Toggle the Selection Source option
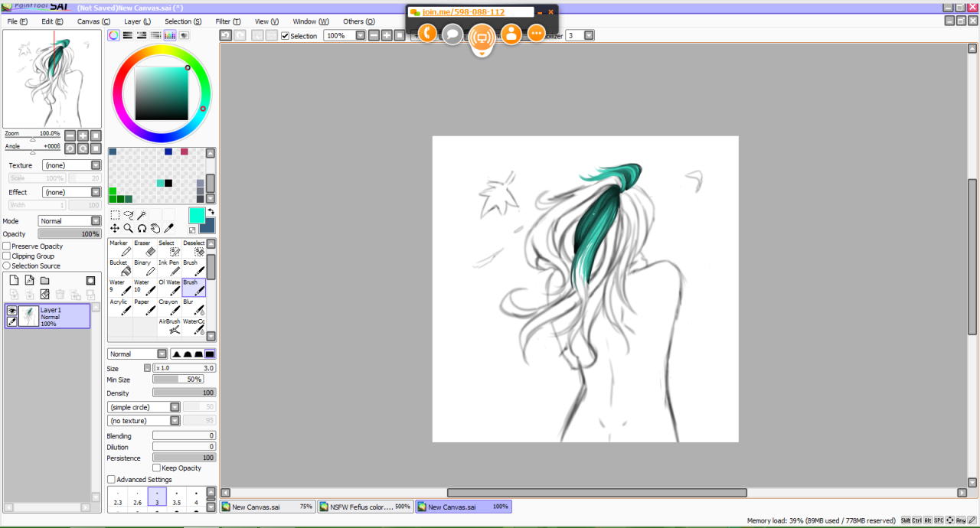Viewport: 980px width, 528px height. coord(7,266)
